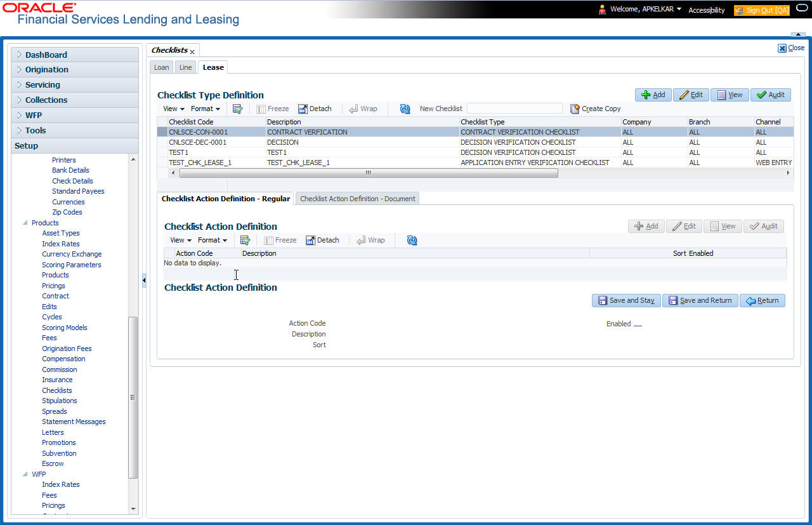Expand the DashBoard accordion
This screenshot has width=812, height=525.
point(75,55)
